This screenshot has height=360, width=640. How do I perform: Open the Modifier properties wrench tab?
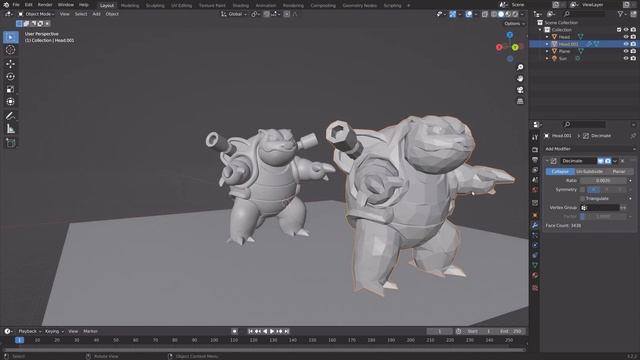click(x=535, y=225)
